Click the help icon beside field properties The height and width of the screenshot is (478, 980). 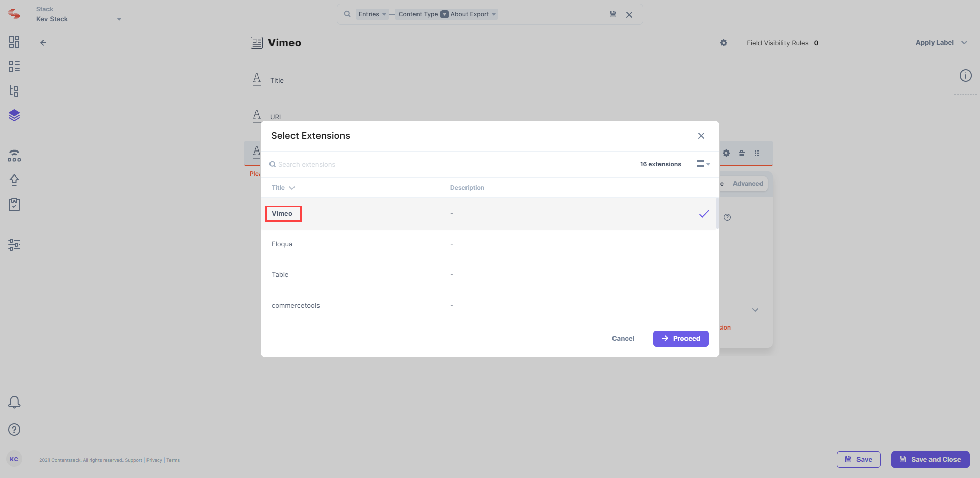click(x=727, y=217)
